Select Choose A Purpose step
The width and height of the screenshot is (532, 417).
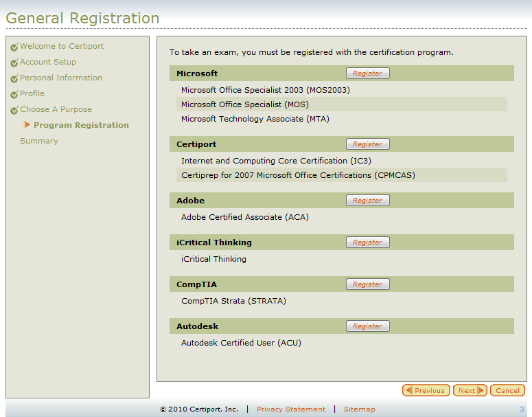coord(56,109)
